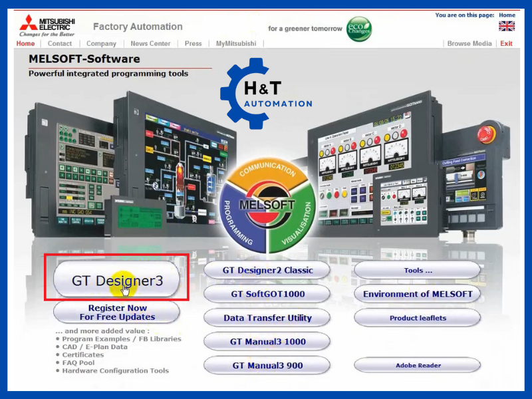The width and height of the screenshot is (532, 399).
Task: Choose the GT SoftGOT1000 button
Action: click(x=267, y=294)
